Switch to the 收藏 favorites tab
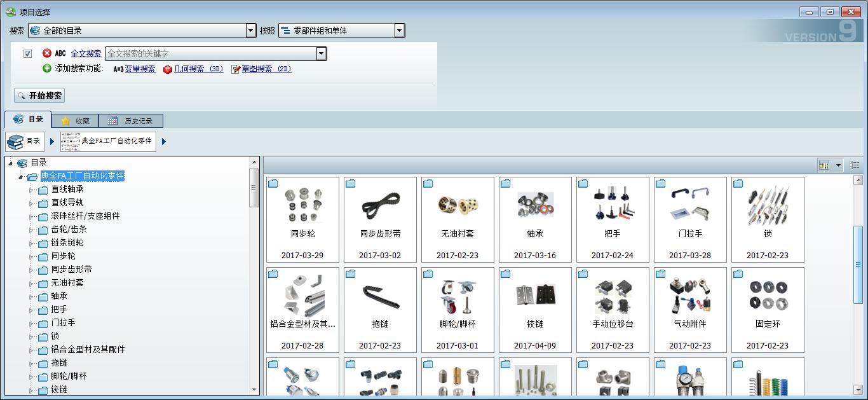This screenshot has height=400, width=868. pyautogui.click(x=75, y=121)
